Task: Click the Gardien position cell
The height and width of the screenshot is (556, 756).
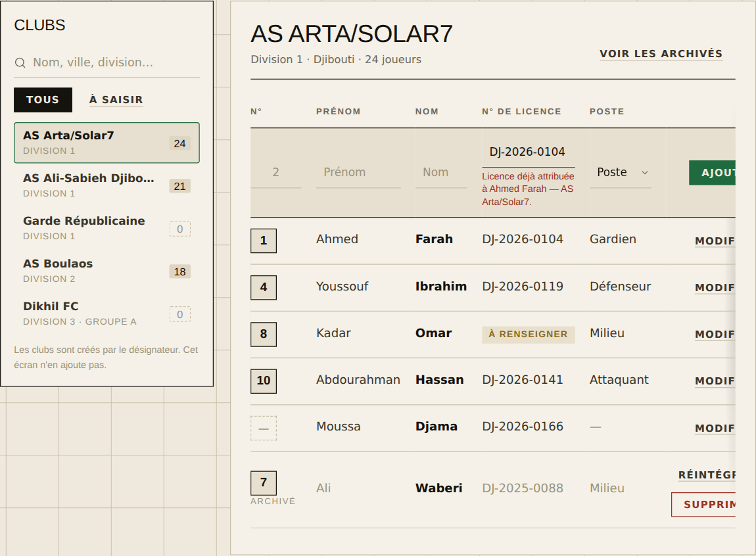Action: coord(613,239)
